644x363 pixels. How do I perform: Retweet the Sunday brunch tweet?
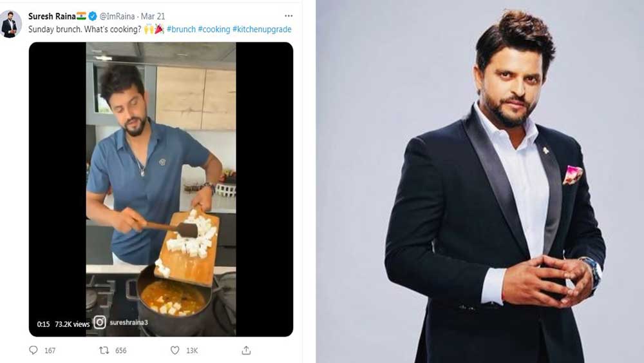tap(104, 350)
